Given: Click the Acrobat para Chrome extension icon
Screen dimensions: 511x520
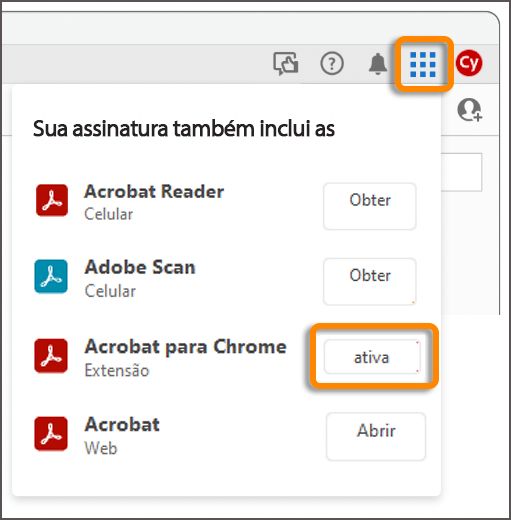Looking at the screenshot, I should pyautogui.click(x=51, y=356).
